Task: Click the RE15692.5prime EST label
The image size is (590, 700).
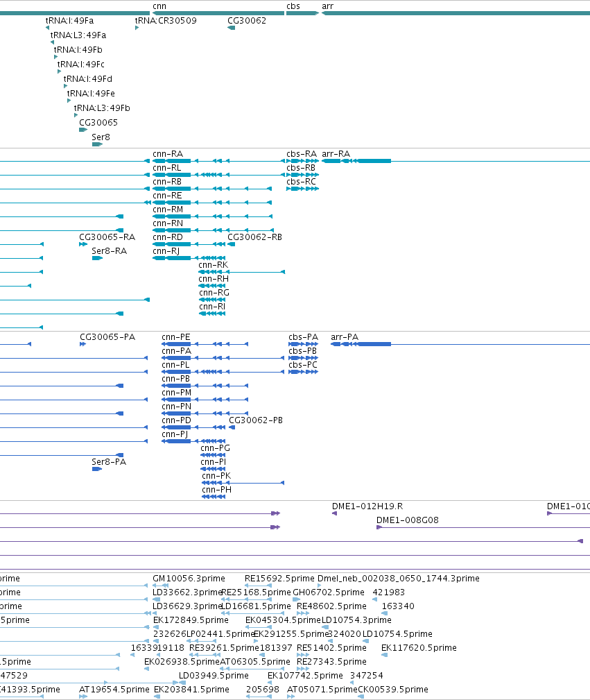Action: (x=279, y=579)
